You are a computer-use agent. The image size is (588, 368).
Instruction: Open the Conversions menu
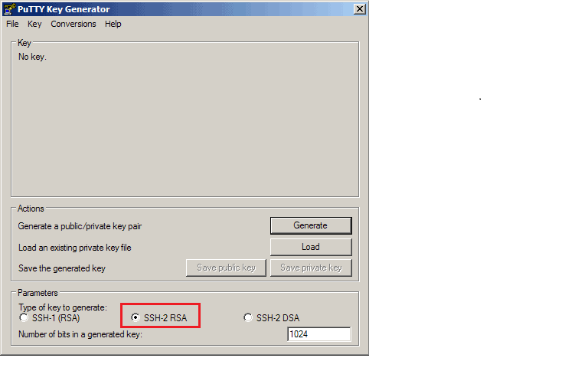73,24
